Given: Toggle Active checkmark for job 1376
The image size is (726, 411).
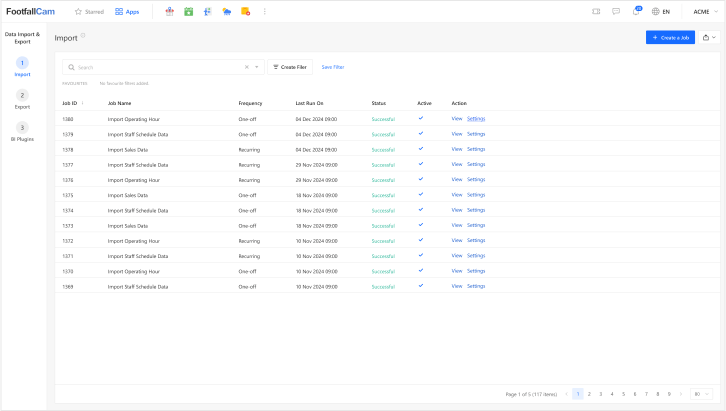Looking at the screenshot, I should pos(421,180).
